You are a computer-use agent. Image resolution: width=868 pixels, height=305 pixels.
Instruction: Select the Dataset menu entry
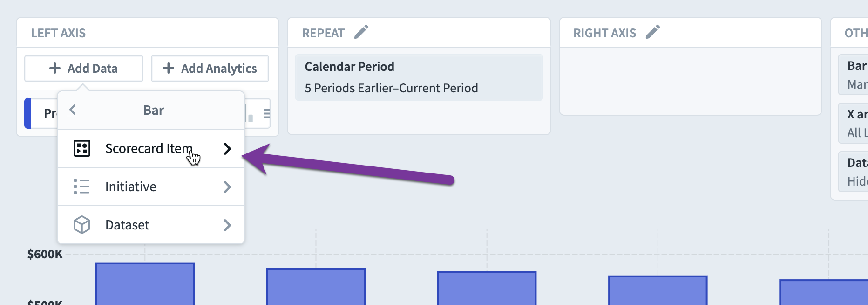point(151,225)
